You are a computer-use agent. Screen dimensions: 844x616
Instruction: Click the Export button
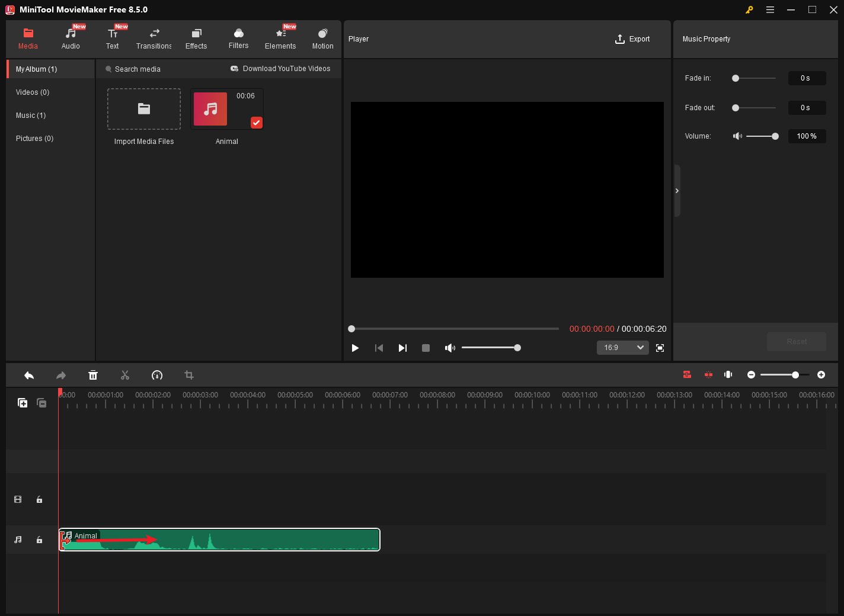[632, 39]
